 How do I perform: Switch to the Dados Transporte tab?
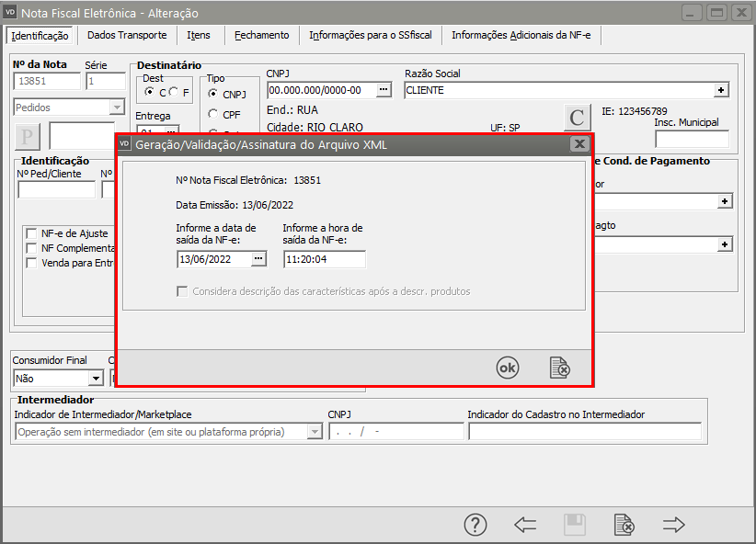coord(127,35)
